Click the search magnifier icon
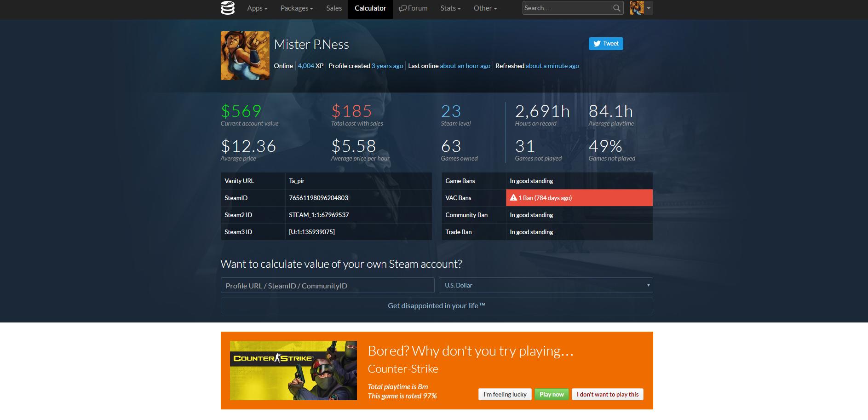 pos(617,8)
